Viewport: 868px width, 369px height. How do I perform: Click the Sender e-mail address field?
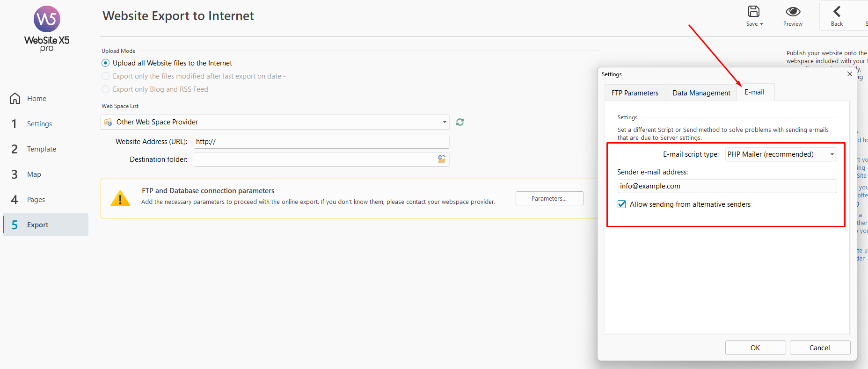click(727, 186)
